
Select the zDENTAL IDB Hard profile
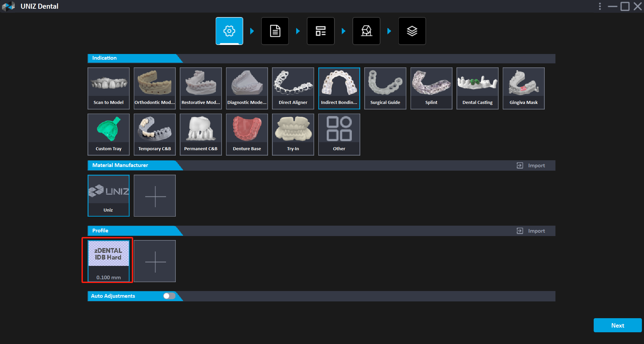(108, 261)
